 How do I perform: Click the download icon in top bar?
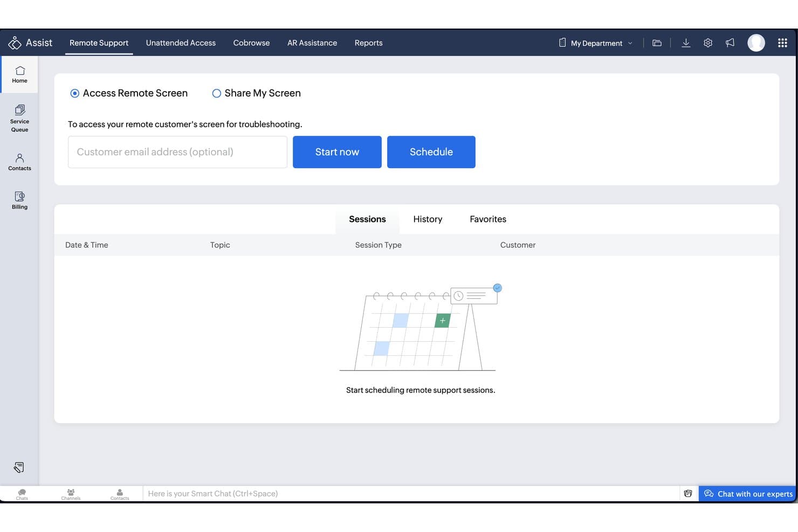pyautogui.click(x=686, y=43)
